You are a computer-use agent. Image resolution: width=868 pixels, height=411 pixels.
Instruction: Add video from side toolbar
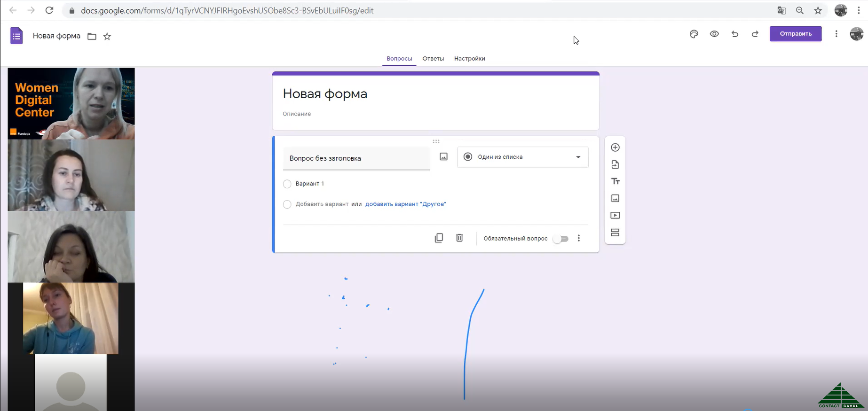click(x=615, y=215)
